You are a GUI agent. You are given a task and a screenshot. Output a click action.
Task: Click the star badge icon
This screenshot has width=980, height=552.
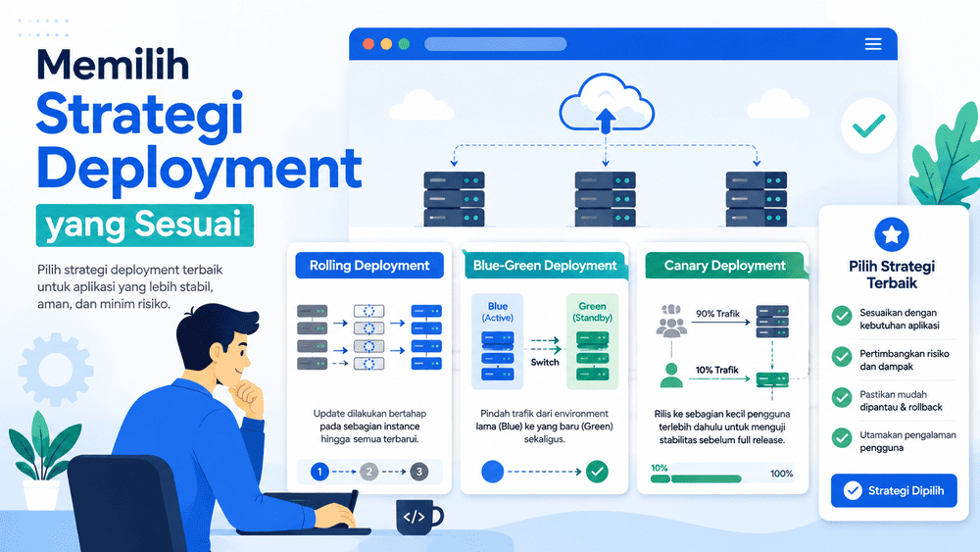pyautogui.click(x=892, y=235)
